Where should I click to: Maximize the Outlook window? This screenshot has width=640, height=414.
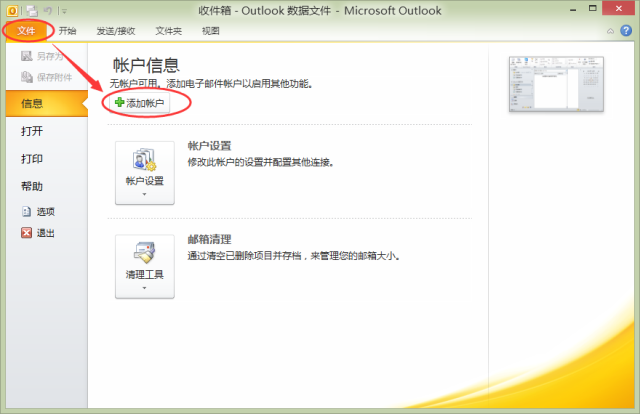pyautogui.click(x=593, y=9)
